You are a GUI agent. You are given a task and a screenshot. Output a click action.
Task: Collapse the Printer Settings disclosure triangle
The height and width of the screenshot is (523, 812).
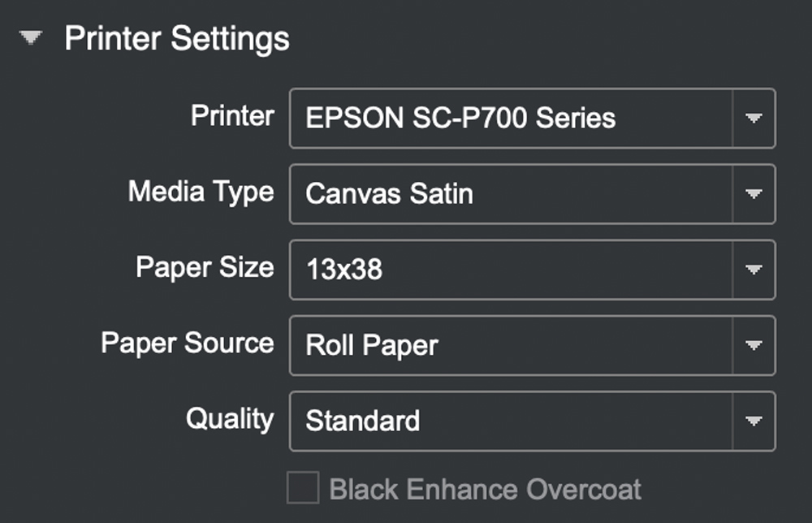pos(32,39)
